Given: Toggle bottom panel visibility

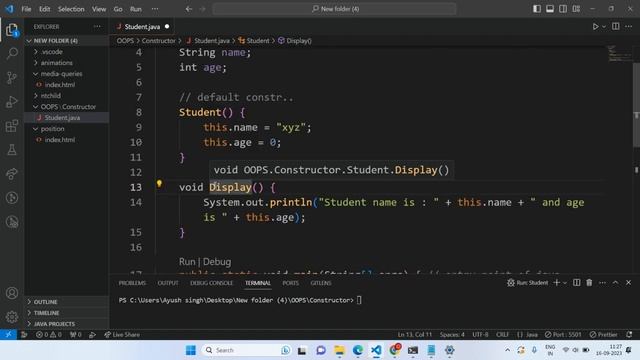Looking at the screenshot, I should (x=550, y=9).
